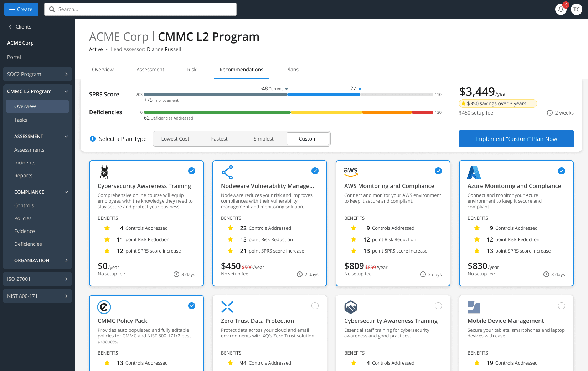
Task: Focus the Search input field
Action: (140, 9)
